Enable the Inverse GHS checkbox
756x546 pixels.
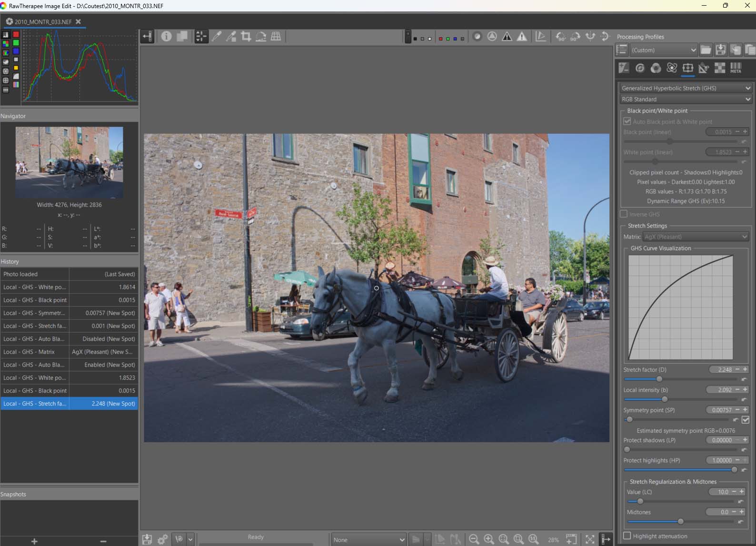pyautogui.click(x=624, y=214)
